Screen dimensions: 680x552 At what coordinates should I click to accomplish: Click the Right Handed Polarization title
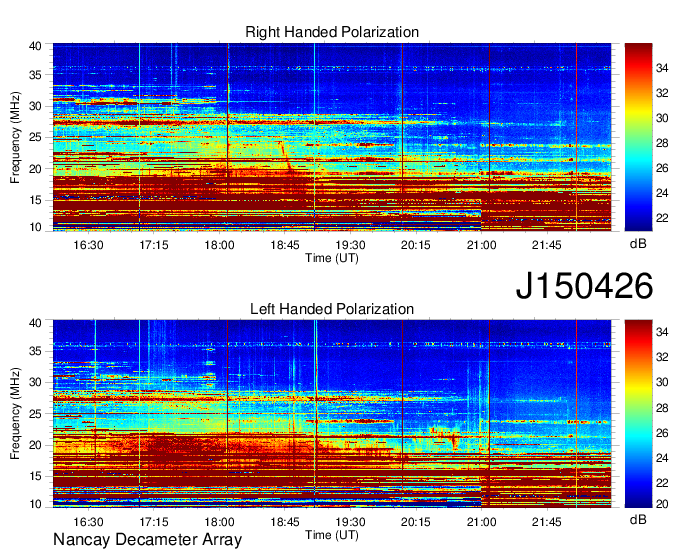point(332,32)
